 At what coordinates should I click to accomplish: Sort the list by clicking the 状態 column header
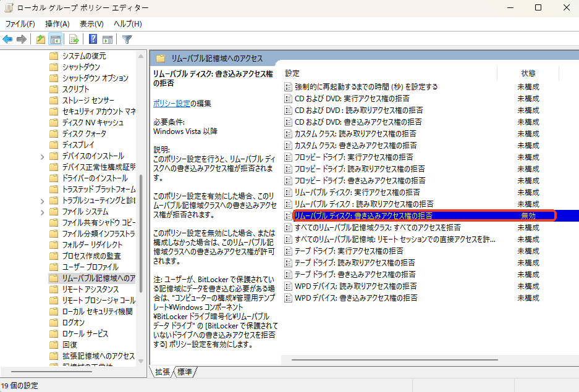(528, 73)
